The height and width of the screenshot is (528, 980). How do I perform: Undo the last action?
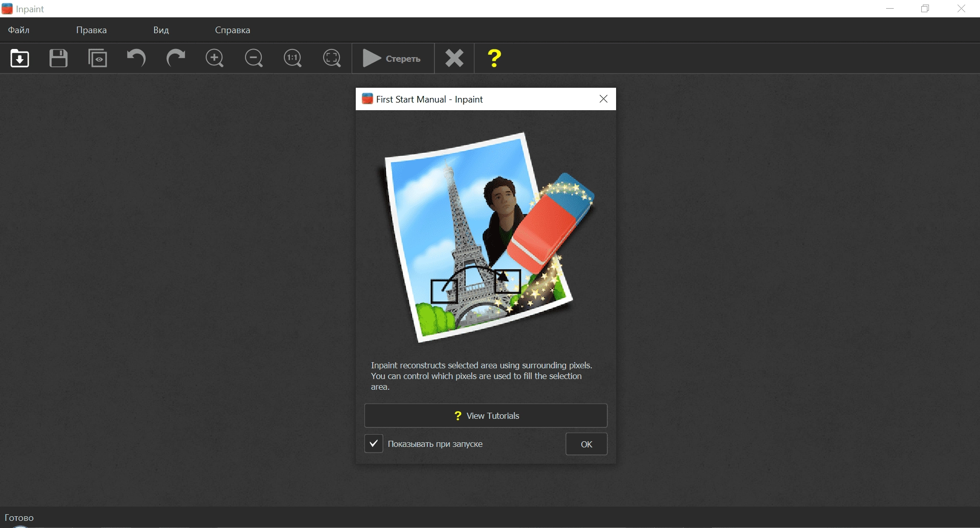pos(136,58)
